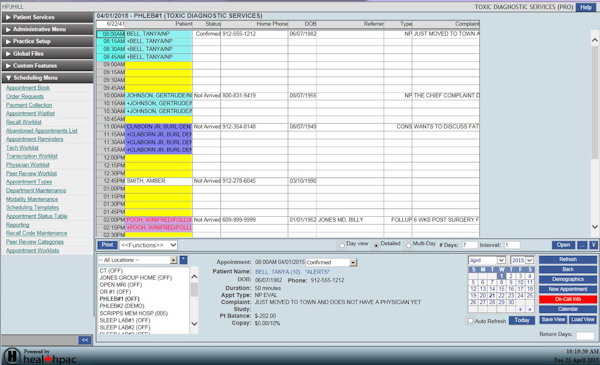Image resolution: width=600 pixels, height=365 pixels.
Task: Open Transcription Worklist link
Action: [x=32, y=156]
